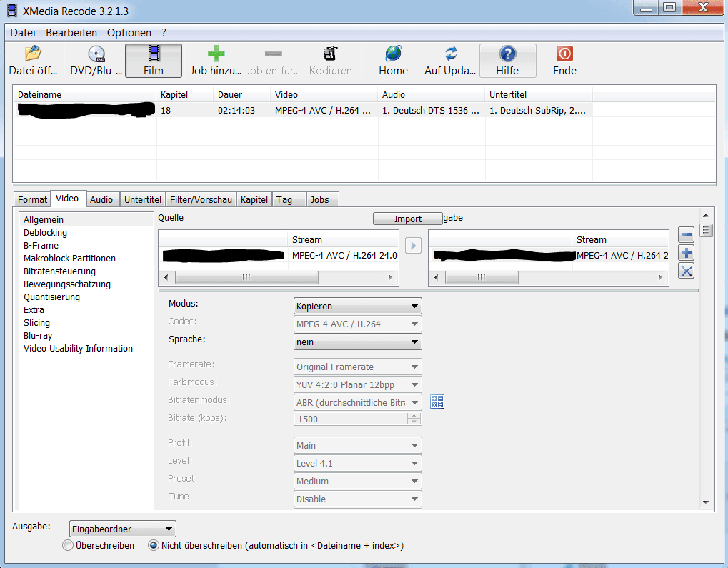Check for updates via Auf Update
Viewport: 728px width, 568px height.
click(450, 61)
